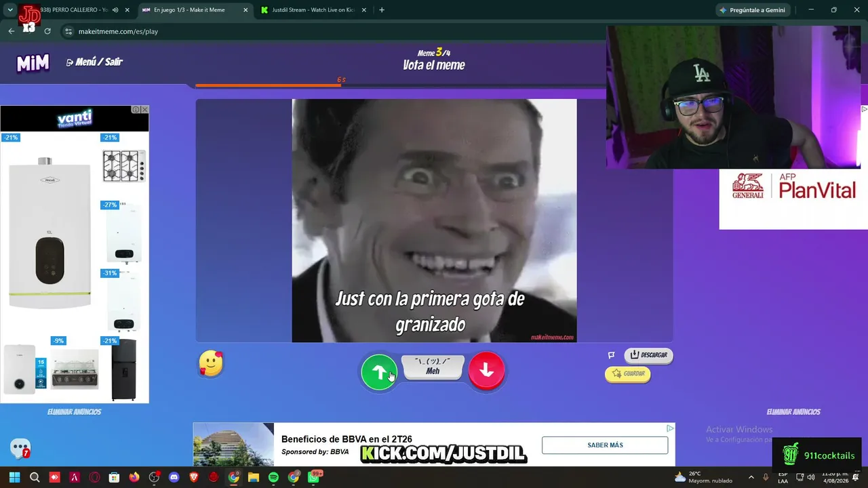Reload the current page
This screenshot has height=488, width=868.
[x=47, y=31]
